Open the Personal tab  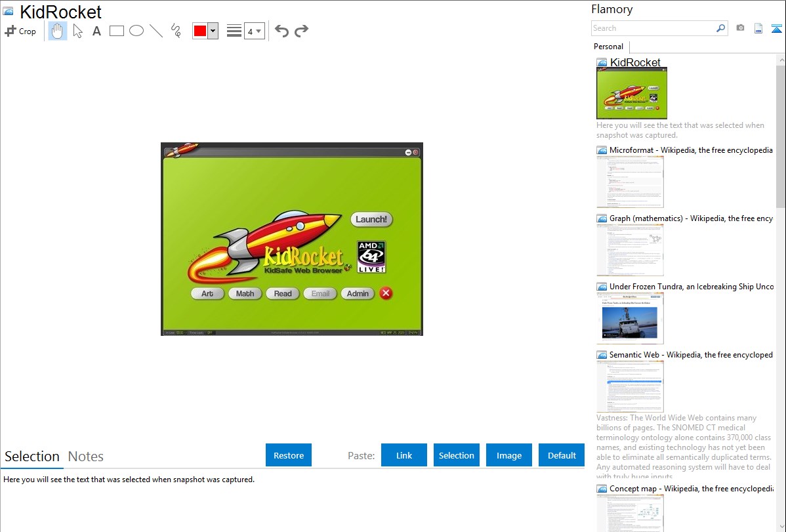pos(608,47)
